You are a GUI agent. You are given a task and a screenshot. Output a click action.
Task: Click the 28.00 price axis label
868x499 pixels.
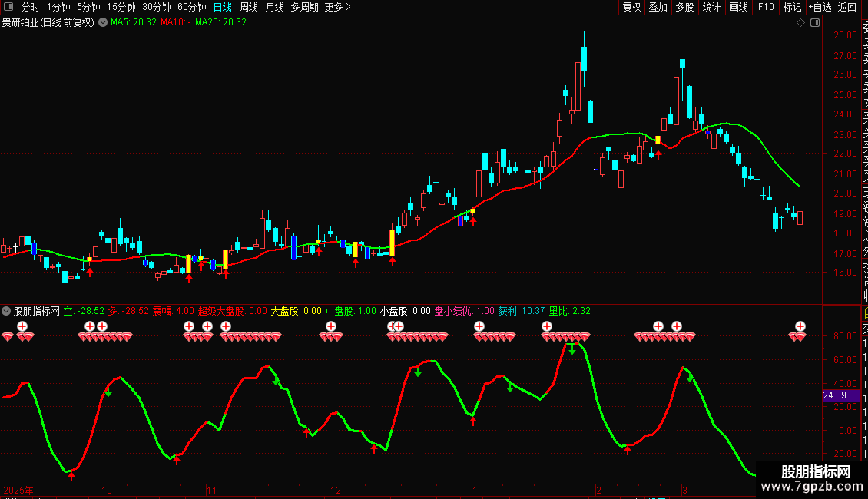click(x=845, y=35)
